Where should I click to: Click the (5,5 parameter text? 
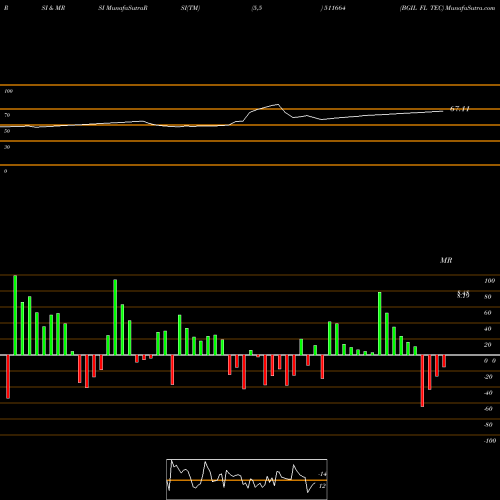pyautogui.click(x=257, y=8)
